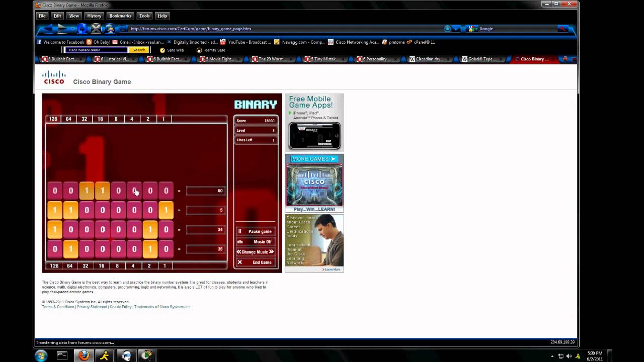
Task: Open the YouTube Broadcast bookmark
Action: [x=246, y=42]
